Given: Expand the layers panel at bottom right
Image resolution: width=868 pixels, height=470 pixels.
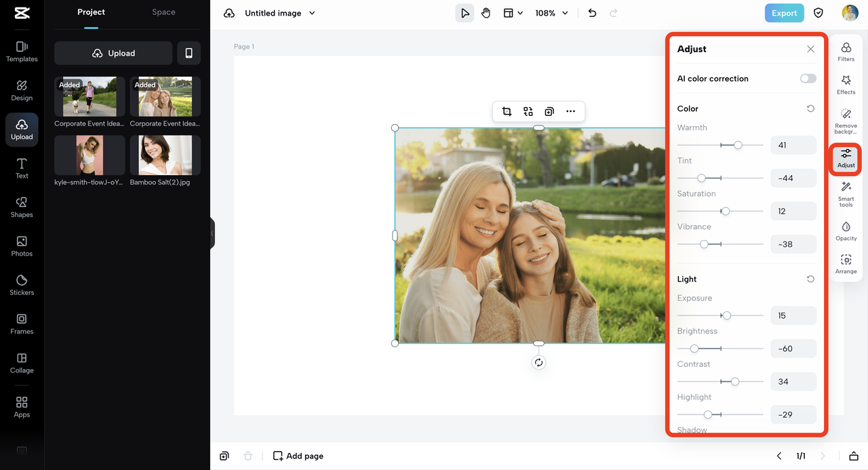Looking at the screenshot, I should point(854,456).
